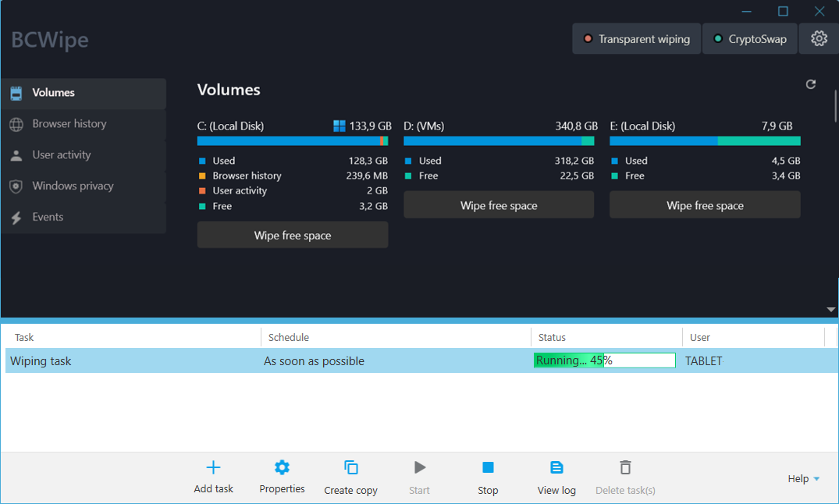Click the Add task plus icon
Screen dimensions: 839x504
213,467
